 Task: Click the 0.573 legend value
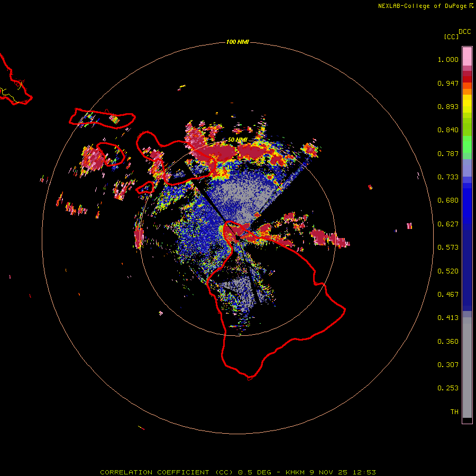point(448,248)
